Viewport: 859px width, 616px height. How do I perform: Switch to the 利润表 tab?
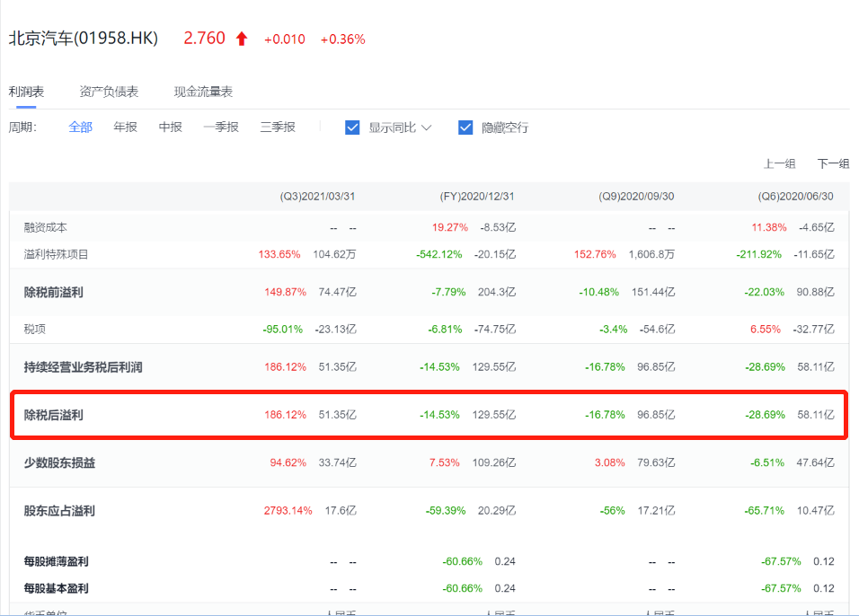coord(26,92)
